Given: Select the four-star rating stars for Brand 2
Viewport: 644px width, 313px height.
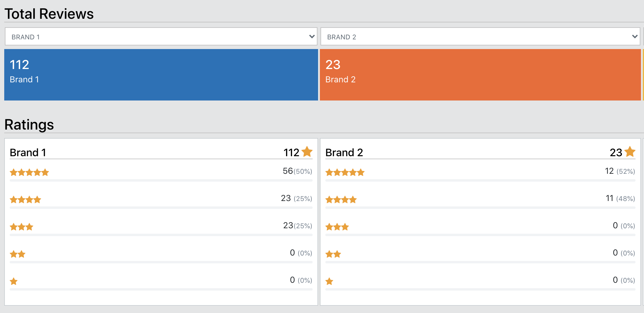Looking at the screenshot, I should pos(341,199).
